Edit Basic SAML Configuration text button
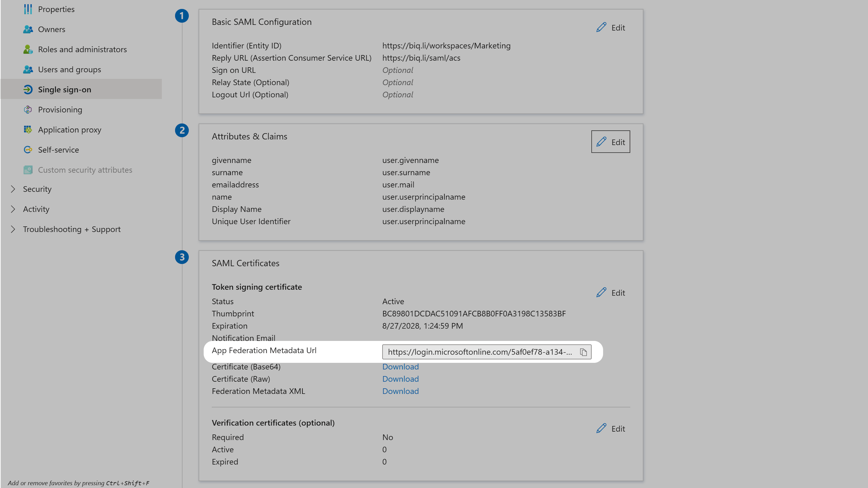Image resolution: width=868 pixels, height=488 pixels. [x=618, y=28]
